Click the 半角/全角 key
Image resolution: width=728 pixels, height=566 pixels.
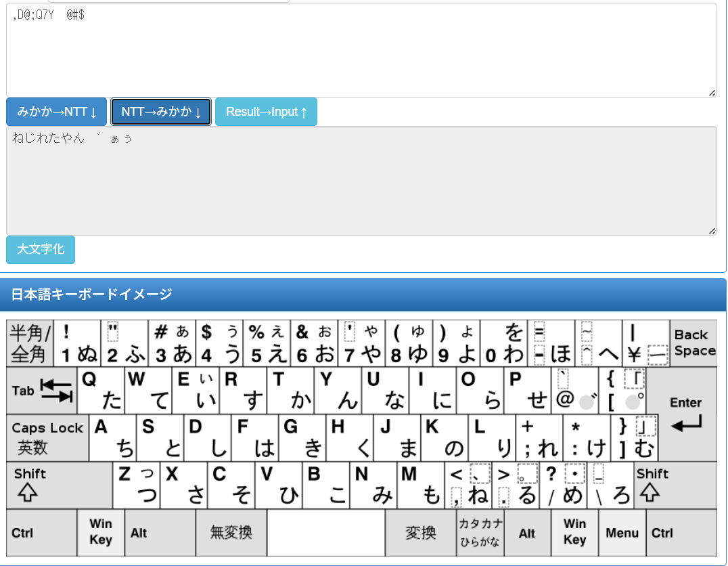click(x=30, y=343)
